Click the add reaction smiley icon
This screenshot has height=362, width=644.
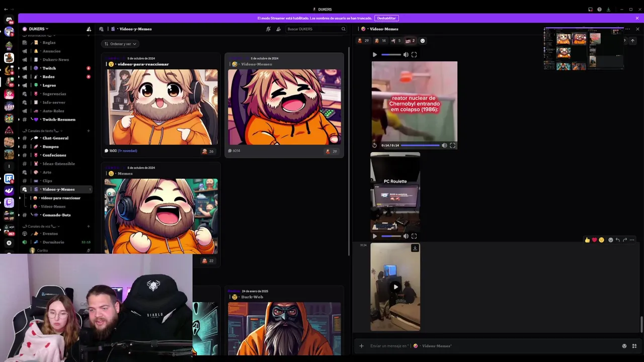coord(423,41)
